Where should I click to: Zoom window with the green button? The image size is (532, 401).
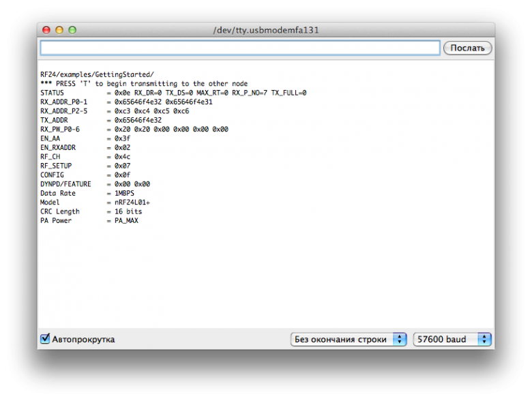coord(72,30)
